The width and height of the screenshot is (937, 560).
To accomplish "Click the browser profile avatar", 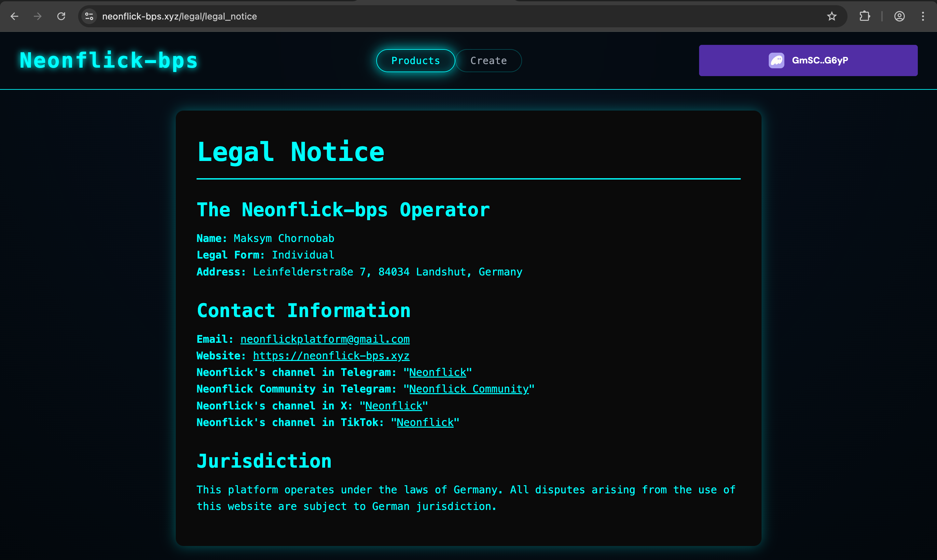I will pyautogui.click(x=900, y=16).
